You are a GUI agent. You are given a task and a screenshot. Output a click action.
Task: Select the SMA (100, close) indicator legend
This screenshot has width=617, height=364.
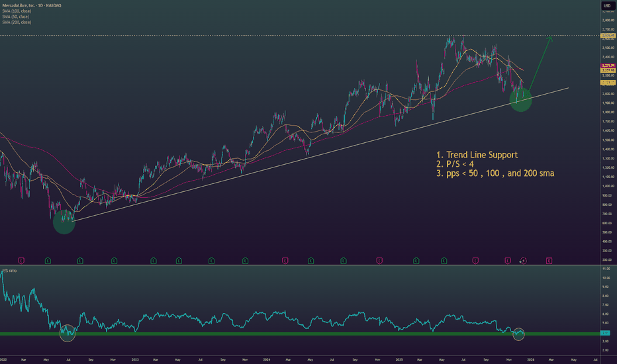point(19,11)
